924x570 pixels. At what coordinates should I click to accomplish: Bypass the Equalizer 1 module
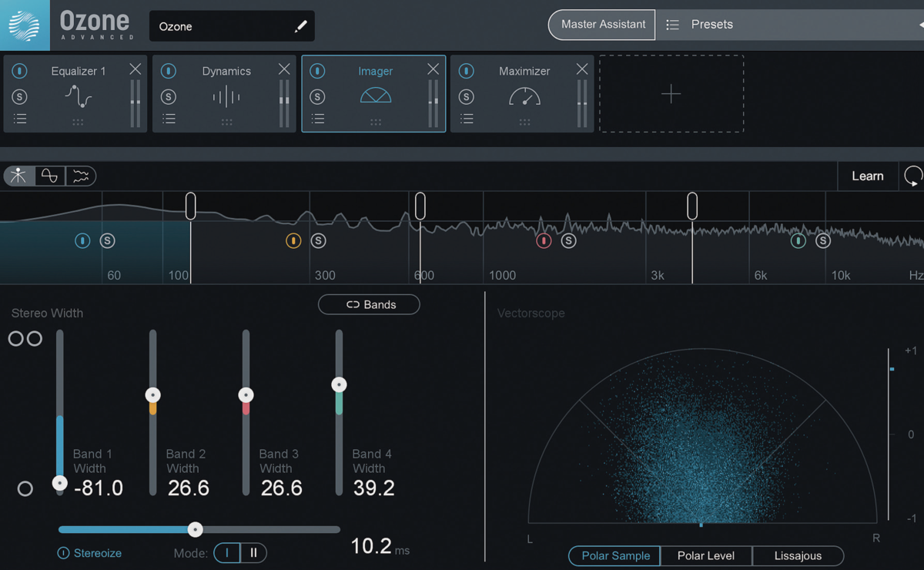[20, 71]
